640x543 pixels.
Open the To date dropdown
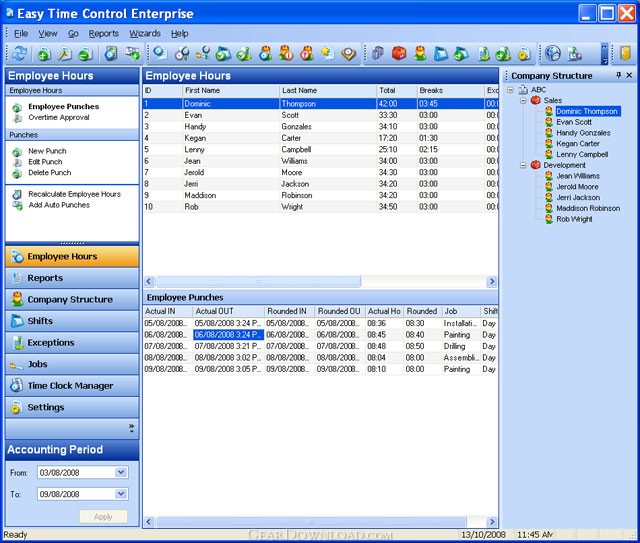[x=121, y=494]
